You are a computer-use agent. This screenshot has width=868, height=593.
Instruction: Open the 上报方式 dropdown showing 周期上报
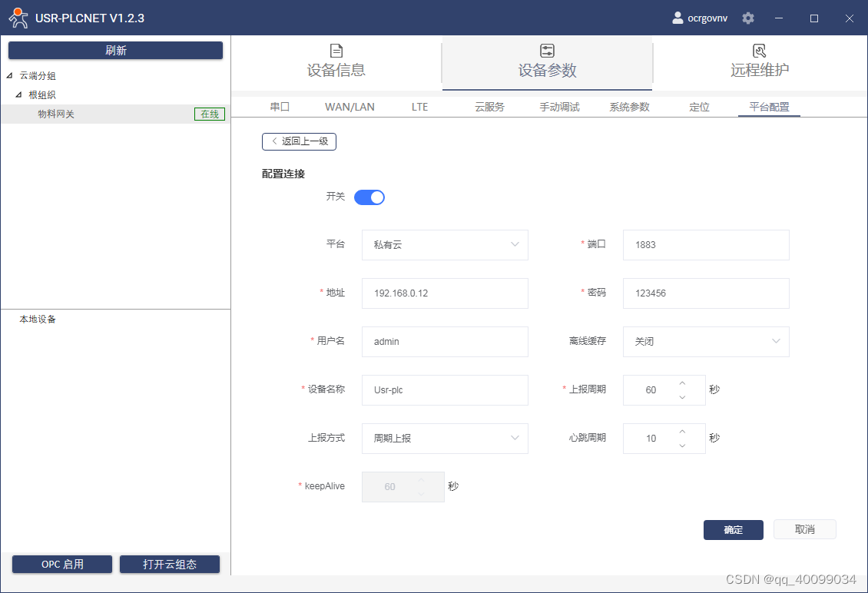445,438
